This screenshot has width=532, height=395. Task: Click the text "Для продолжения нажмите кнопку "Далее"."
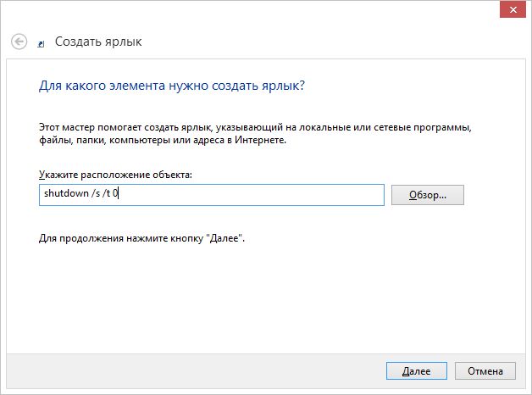(x=141, y=238)
